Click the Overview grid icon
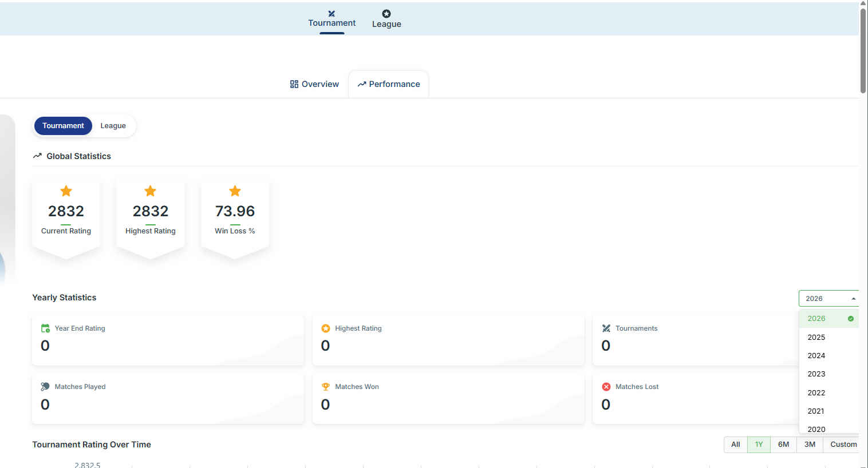Image resolution: width=868 pixels, height=468 pixels. click(x=294, y=84)
